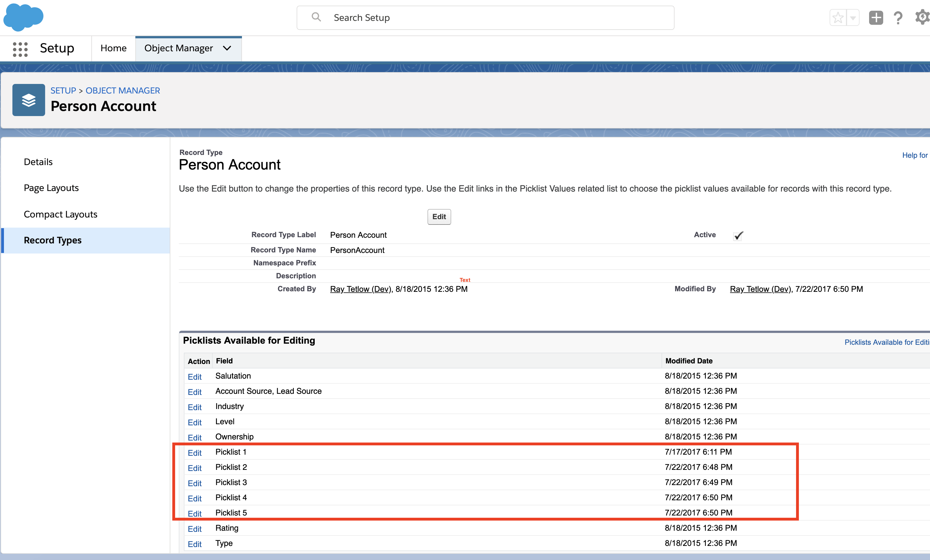Open Page Layouts in the sidebar

51,188
